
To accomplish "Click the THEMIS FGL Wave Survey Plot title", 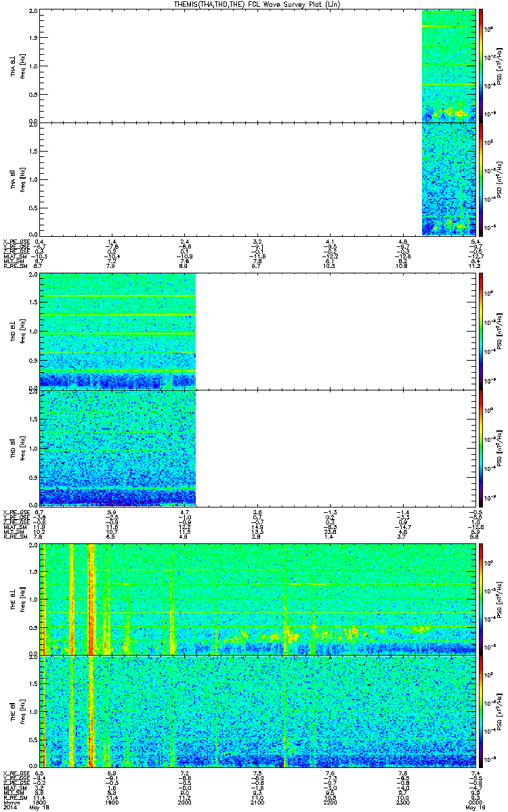I will coord(257,5).
